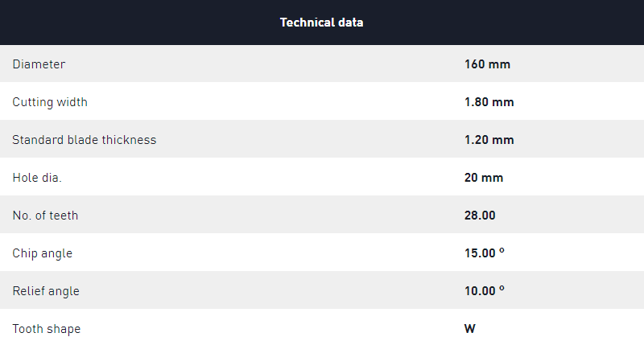Image resolution: width=644 pixels, height=341 pixels.
Task: Click the 1.80 mm cutting width value
Action: [x=489, y=102]
